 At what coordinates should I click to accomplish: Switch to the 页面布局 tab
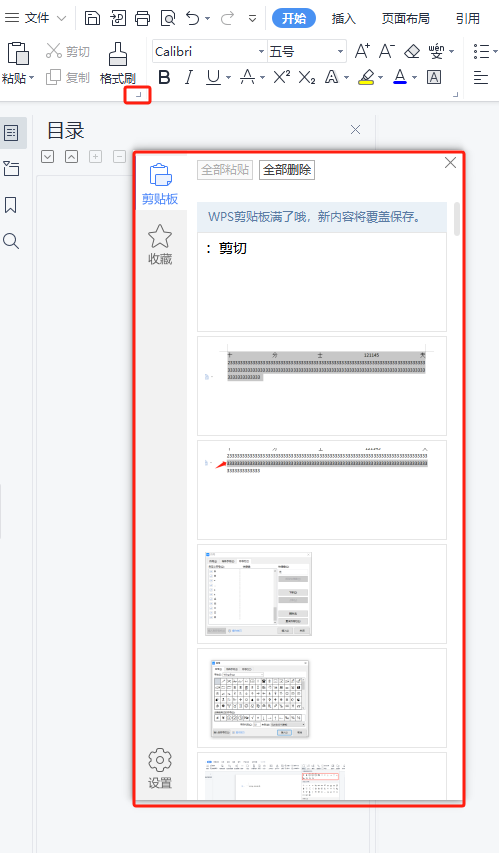point(405,18)
